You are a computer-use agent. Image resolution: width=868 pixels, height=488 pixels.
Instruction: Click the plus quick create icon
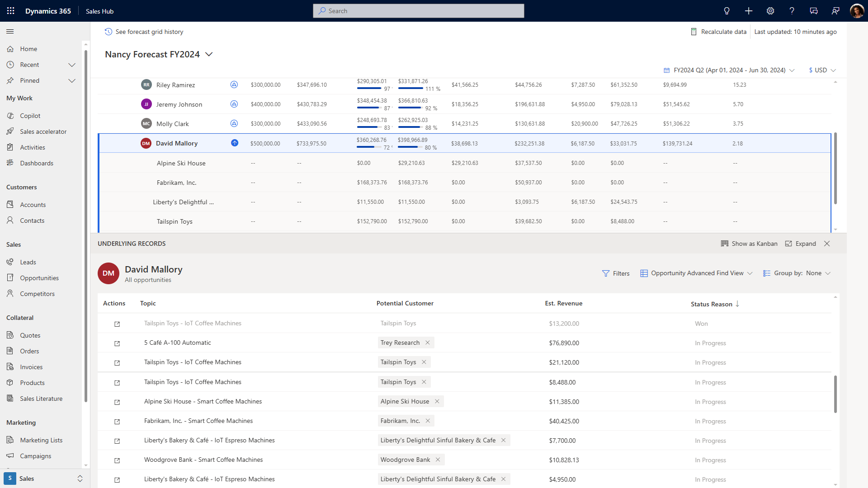pyautogui.click(x=749, y=11)
